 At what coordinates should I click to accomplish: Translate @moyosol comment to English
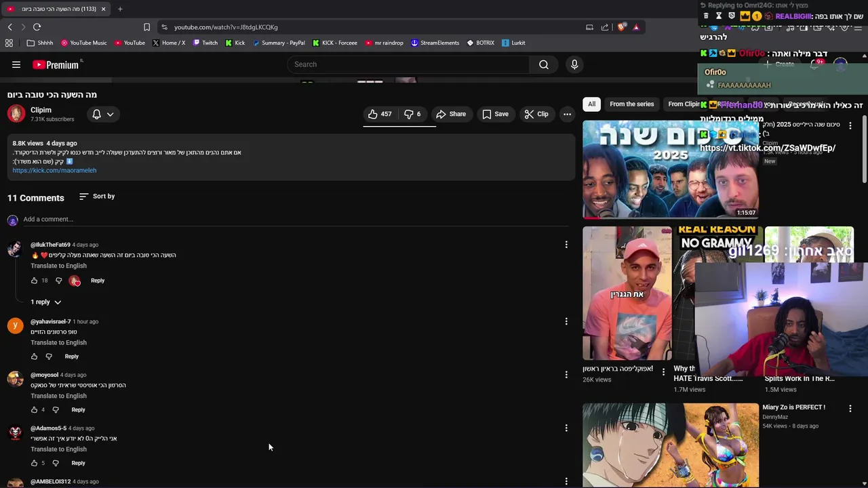[x=58, y=396]
